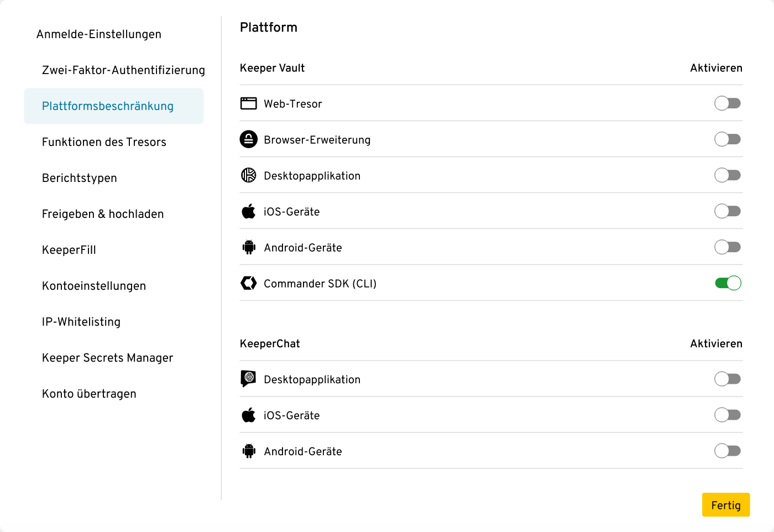Click iOS-Geräte label under KeeperChat

292,416
